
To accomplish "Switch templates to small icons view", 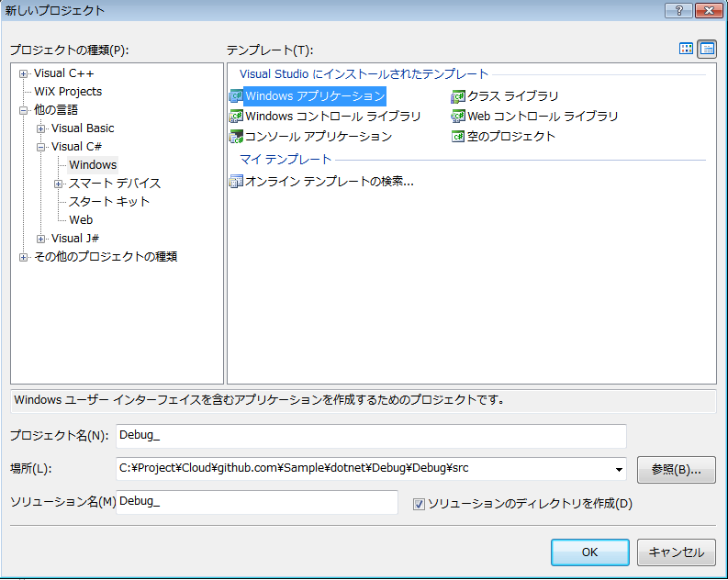I will 707,49.
